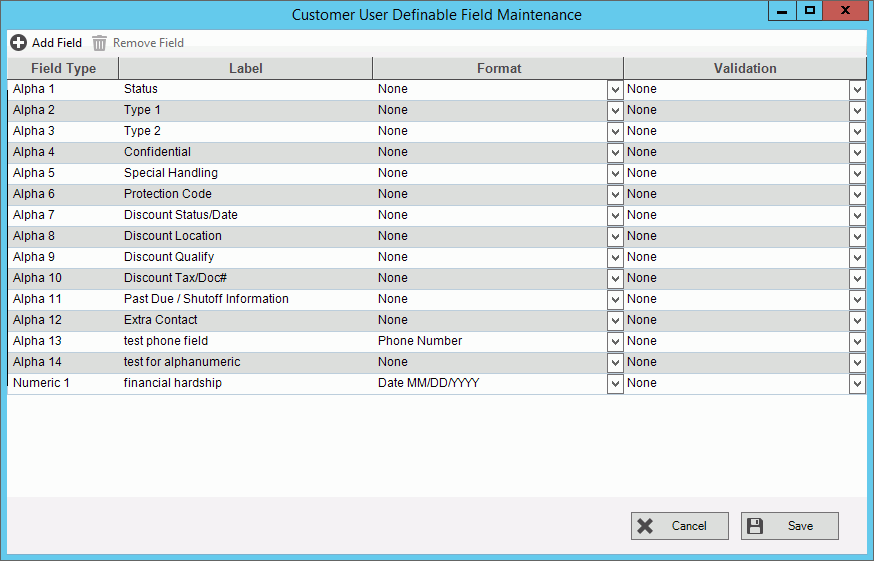
Task: Click the Validation column header
Action: [745, 68]
